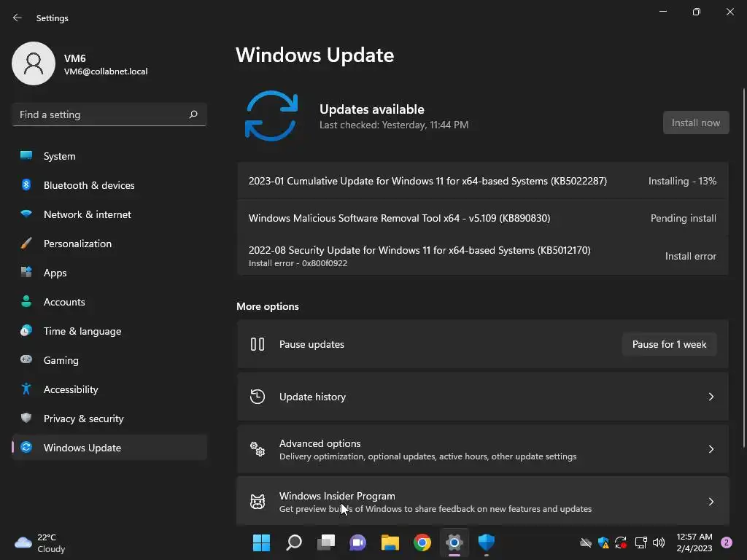Open Personalization settings

(x=109, y=244)
